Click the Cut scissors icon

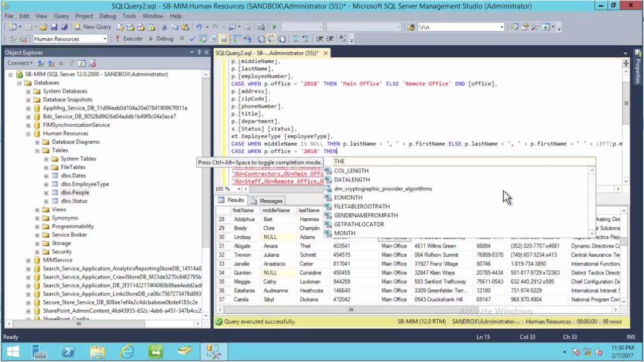pos(165,27)
